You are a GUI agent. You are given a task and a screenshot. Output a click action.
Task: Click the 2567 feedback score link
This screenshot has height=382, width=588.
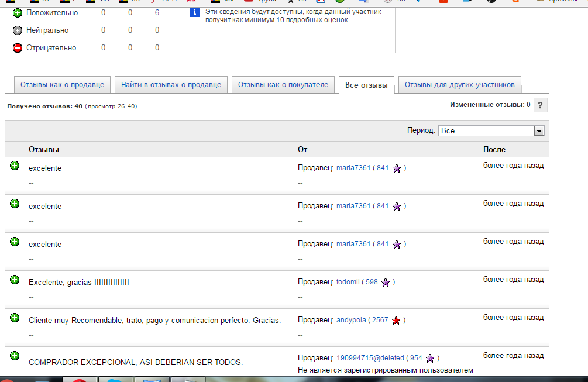pos(380,320)
